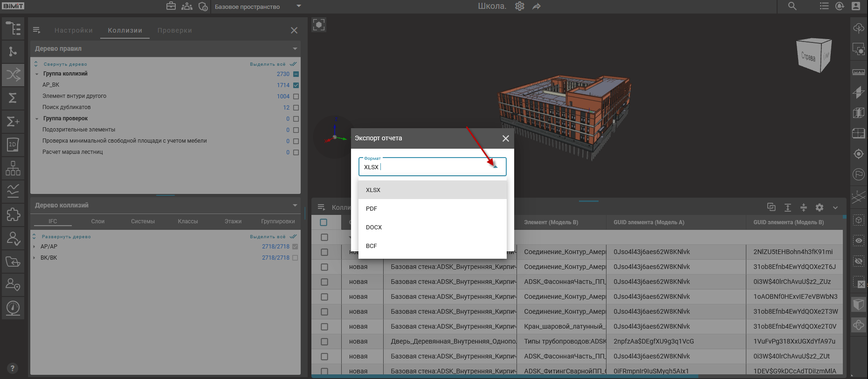868x379 pixels.
Task: Collapse the Дерево правил panel
Action: (295, 48)
